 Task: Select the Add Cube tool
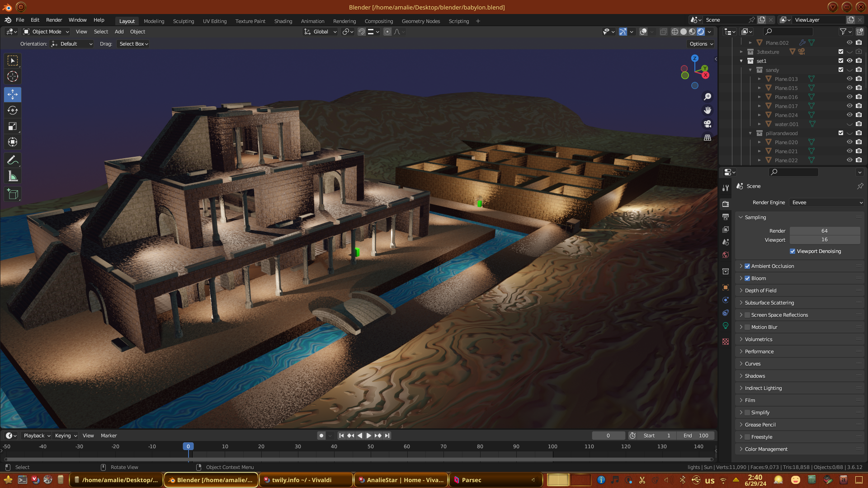(13, 194)
